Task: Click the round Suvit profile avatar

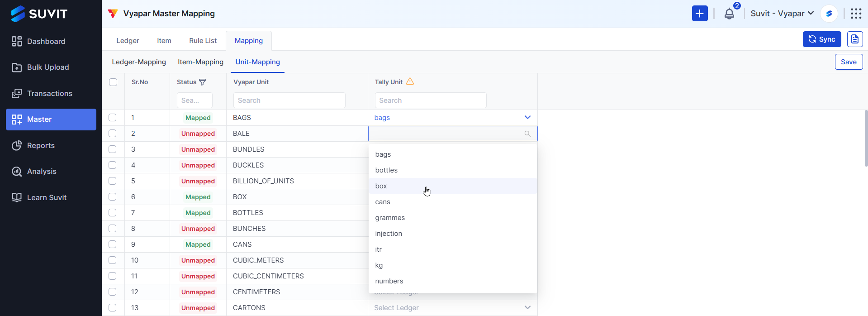Action: (829, 14)
